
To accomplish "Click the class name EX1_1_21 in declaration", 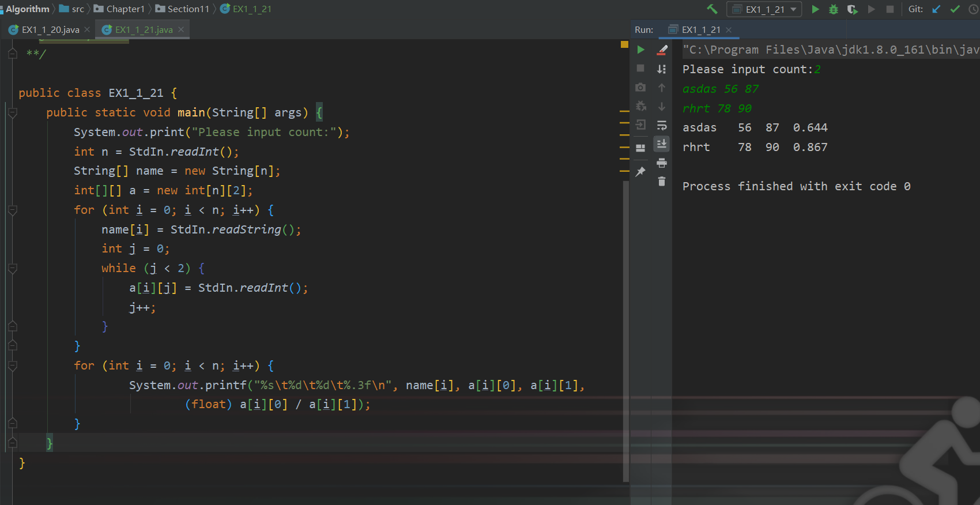I will [136, 93].
